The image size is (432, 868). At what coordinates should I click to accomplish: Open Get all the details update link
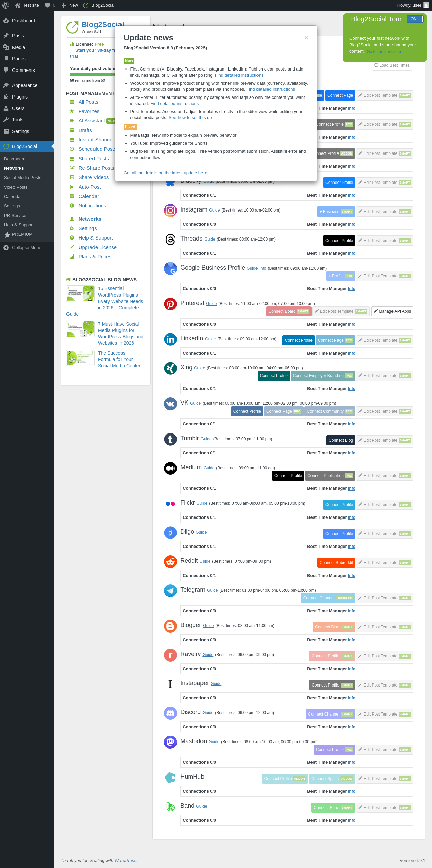pos(165,173)
